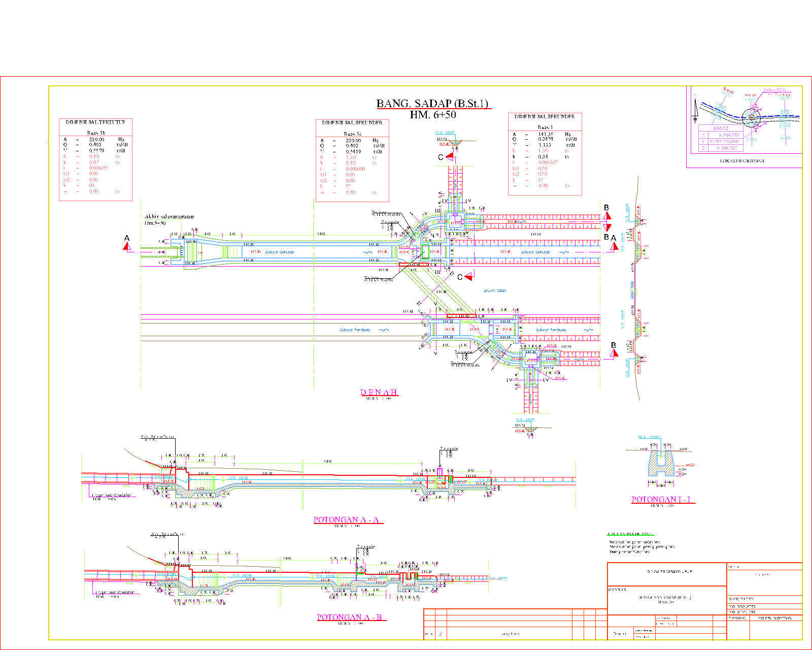Select the roughness value "60" in Ruas 1b

coord(91,185)
